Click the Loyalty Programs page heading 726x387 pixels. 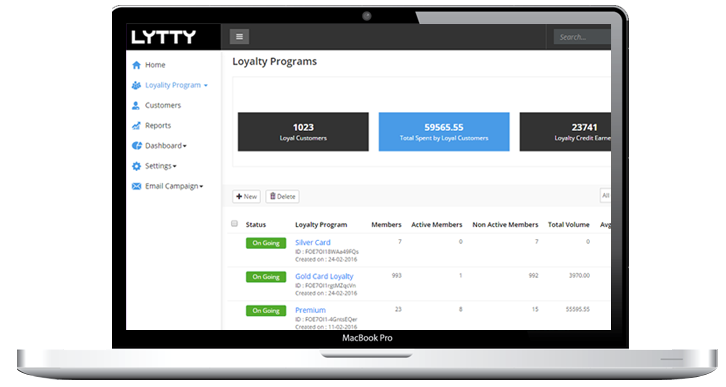(275, 62)
